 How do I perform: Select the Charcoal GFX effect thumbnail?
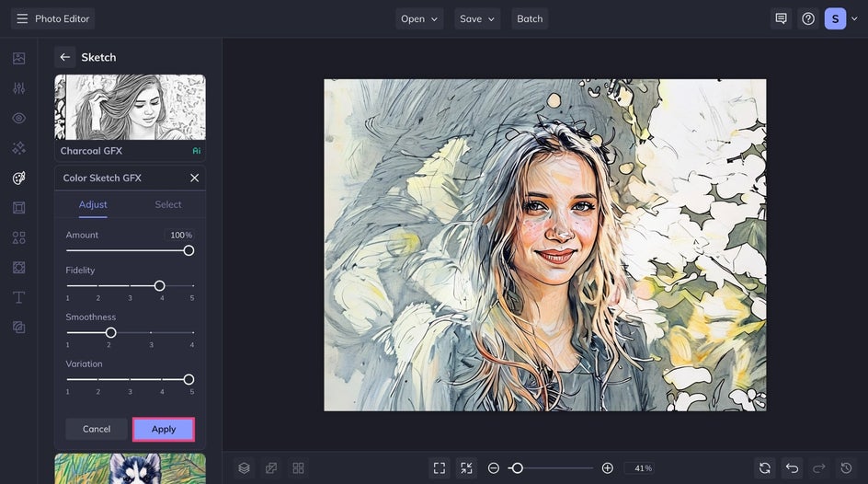point(130,108)
